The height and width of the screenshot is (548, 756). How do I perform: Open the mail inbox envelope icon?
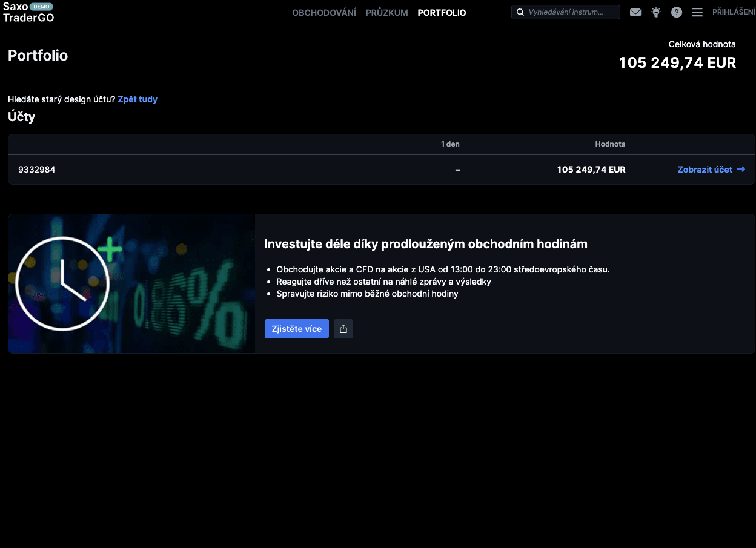tap(635, 12)
